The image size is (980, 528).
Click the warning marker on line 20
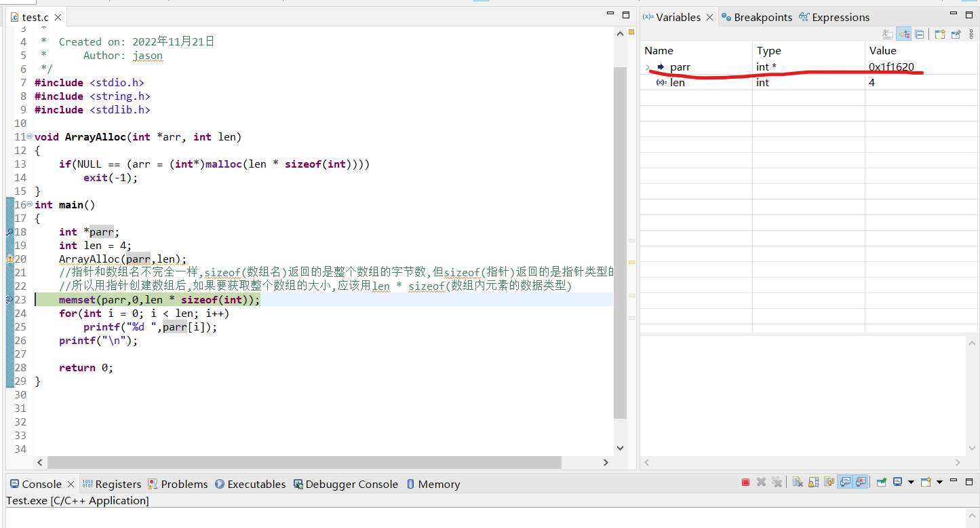[x=9, y=259]
